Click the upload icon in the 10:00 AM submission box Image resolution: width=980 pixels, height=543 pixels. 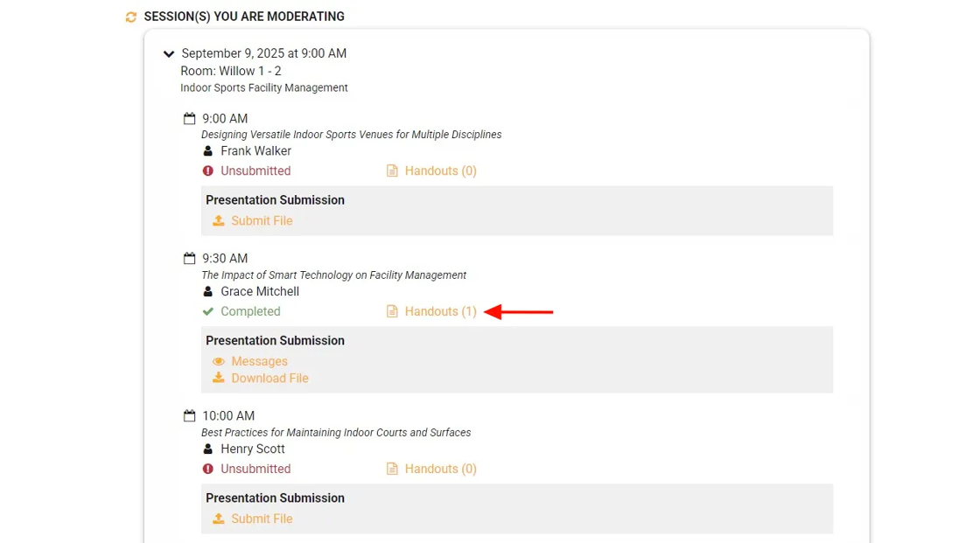(218, 519)
